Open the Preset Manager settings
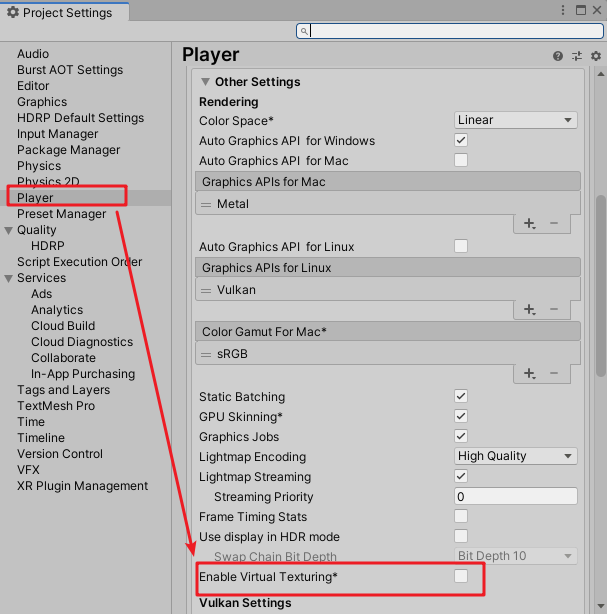 tap(61, 214)
